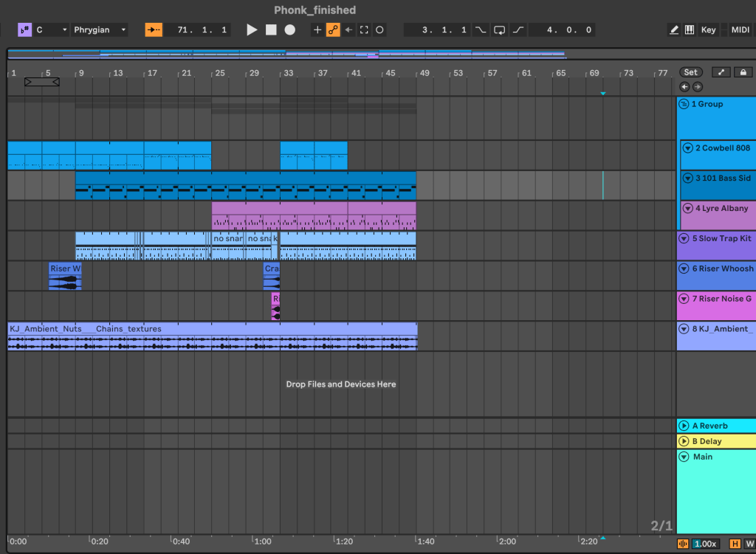Enable the draw mode pencil icon

[674, 30]
